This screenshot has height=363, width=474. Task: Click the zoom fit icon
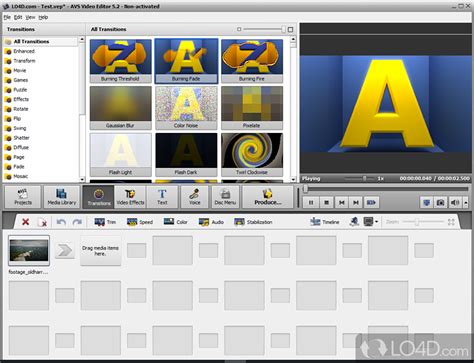pyautogui.click(x=451, y=222)
